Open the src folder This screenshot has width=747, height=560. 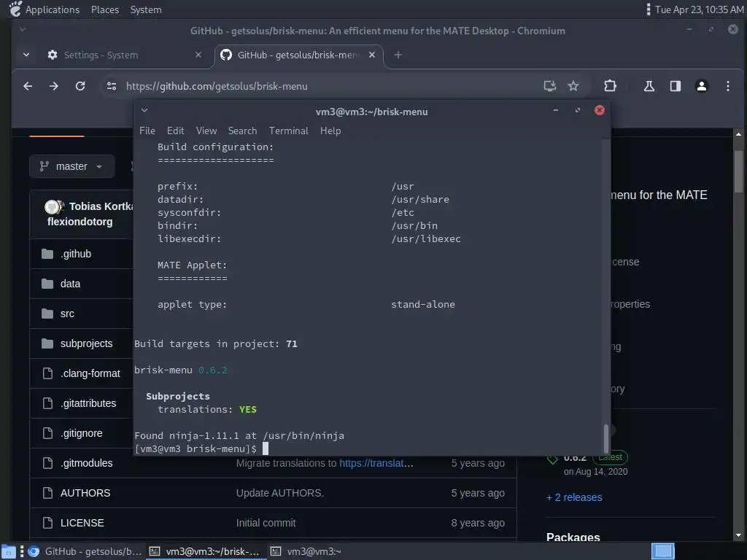[67, 314]
